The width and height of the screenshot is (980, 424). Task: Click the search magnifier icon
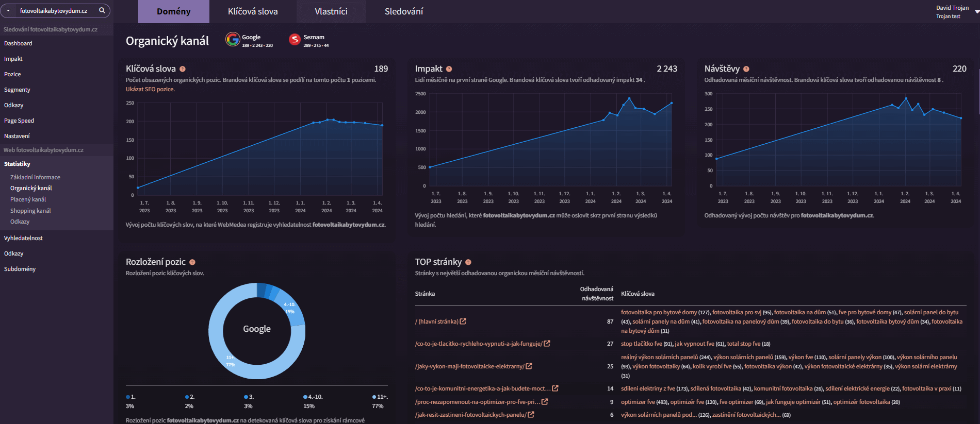click(x=102, y=10)
